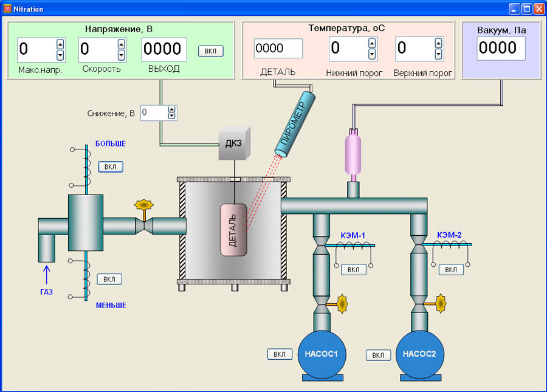Decrease Скорость value with down arrow
Image resolution: width=547 pixels, height=392 pixels.
[122, 55]
